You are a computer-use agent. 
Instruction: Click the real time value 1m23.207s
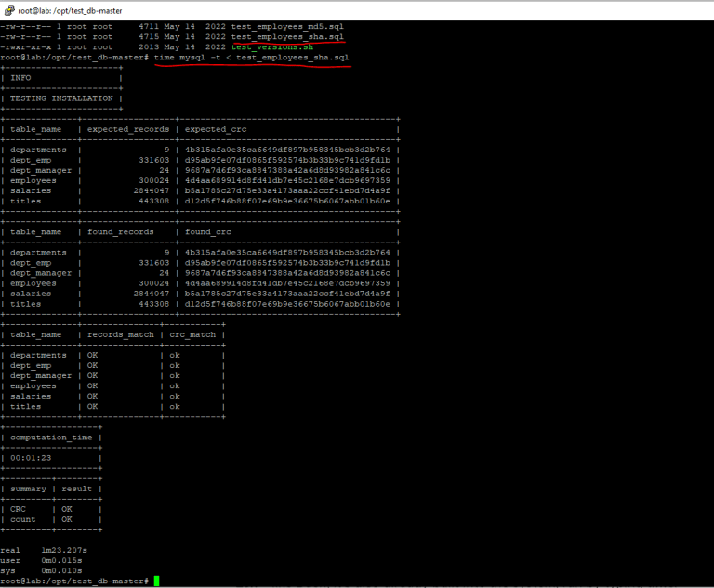(64, 550)
